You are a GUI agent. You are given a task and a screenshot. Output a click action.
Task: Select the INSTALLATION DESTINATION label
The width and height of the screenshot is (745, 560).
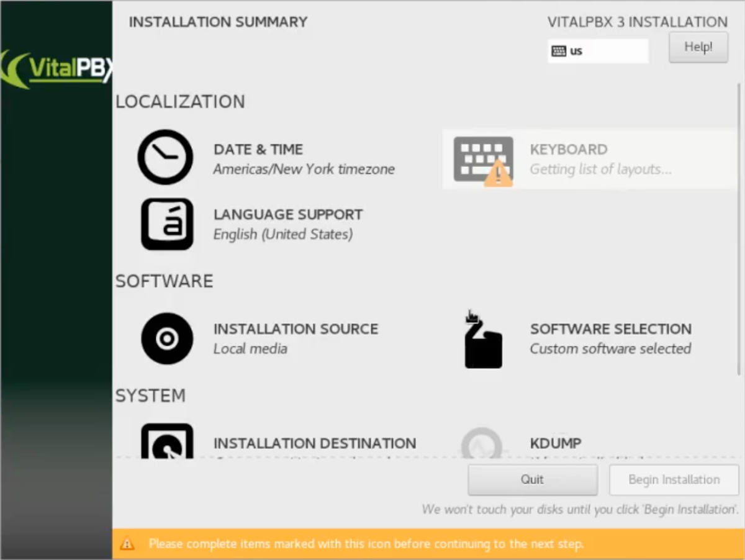click(315, 443)
